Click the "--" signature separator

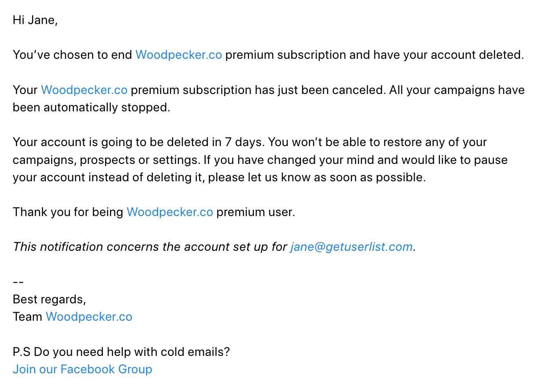pos(18,282)
